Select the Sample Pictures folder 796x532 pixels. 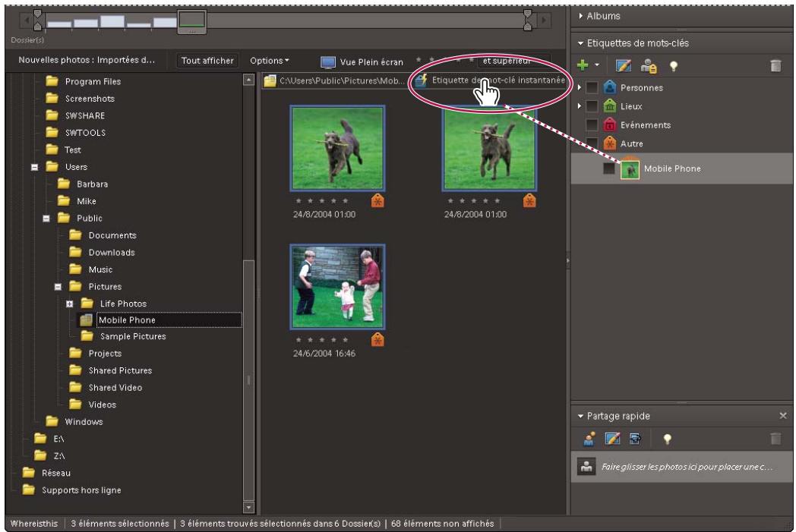point(133,336)
